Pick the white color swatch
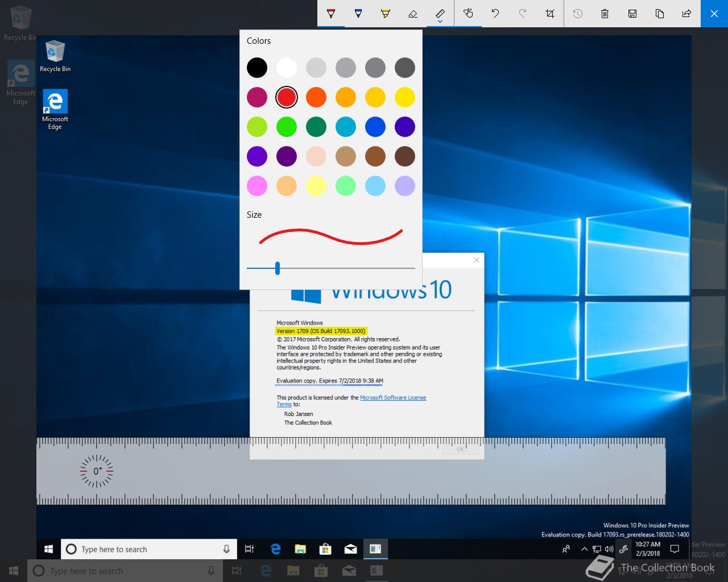The image size is (728, 582). (x=287, y=68)
